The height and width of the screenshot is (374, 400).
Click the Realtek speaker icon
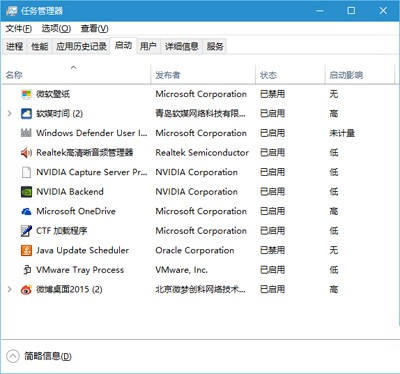tap(26, 153)
